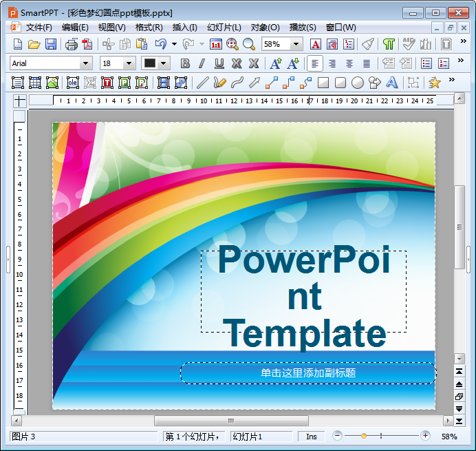476x451 pixels.
Task: Toggle formatting marks with the green pilcrow icon
Action: click(x=389, y=44)
